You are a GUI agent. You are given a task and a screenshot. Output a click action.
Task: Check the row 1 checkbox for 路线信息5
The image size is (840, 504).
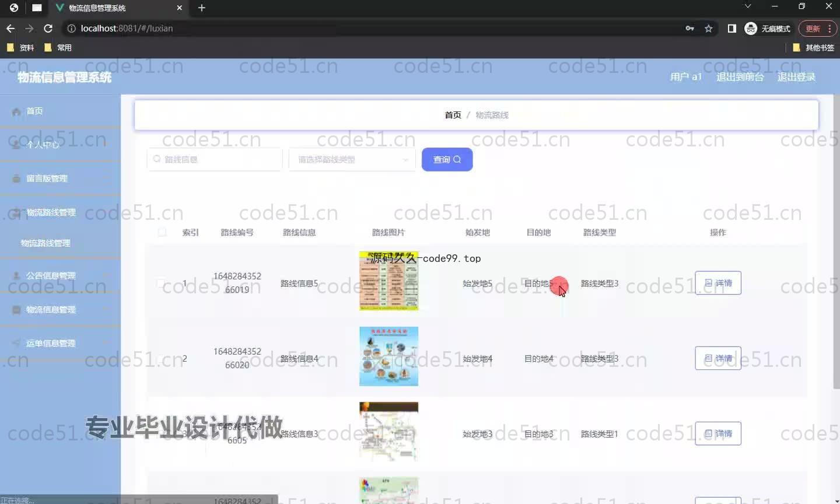160,283
